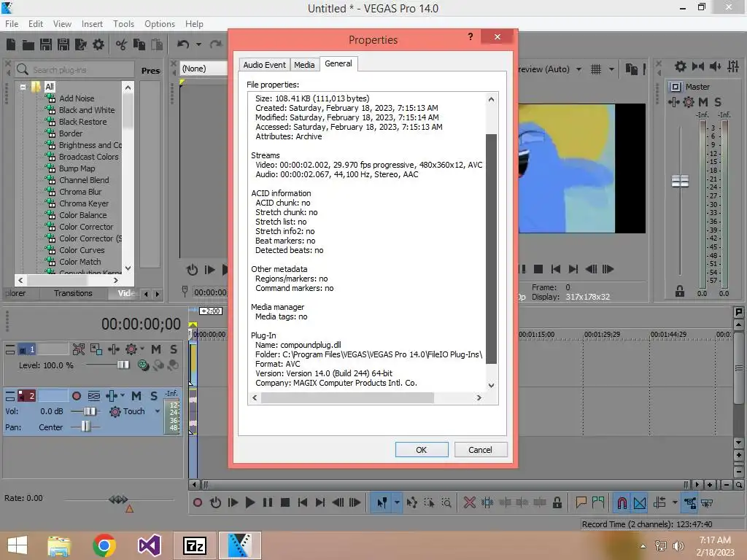This screenshot has height=560, width=747.
Task: Open track 1 FX automation dropdown arrow
Action: point(142,349)
